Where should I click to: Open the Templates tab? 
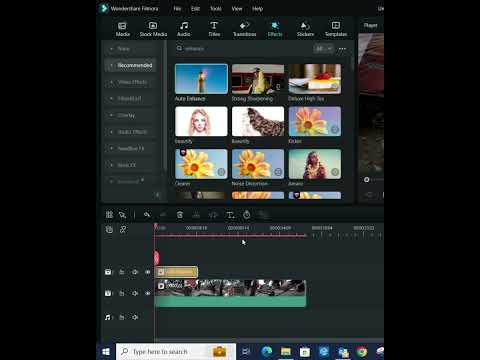coord(336,29)
